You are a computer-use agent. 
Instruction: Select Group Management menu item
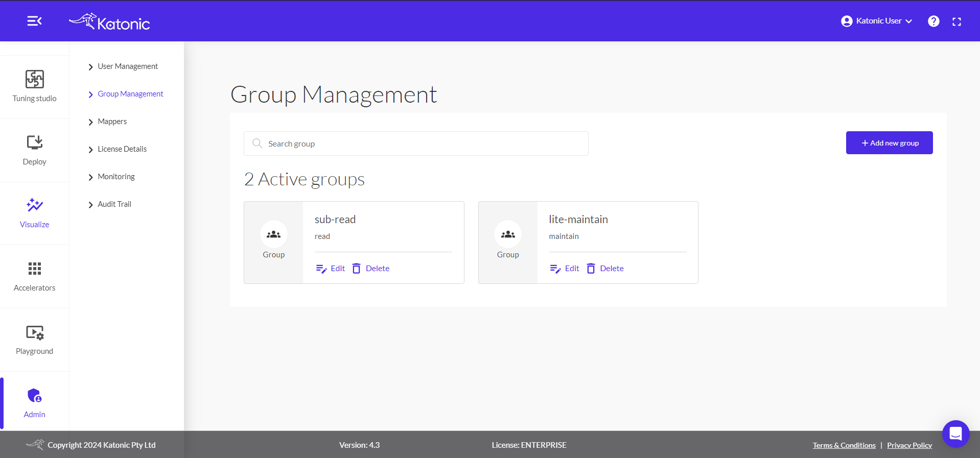click(x=130, y=94)
